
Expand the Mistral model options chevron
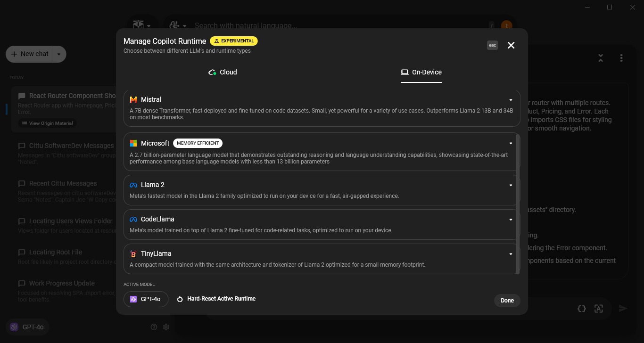click(510, 99)
